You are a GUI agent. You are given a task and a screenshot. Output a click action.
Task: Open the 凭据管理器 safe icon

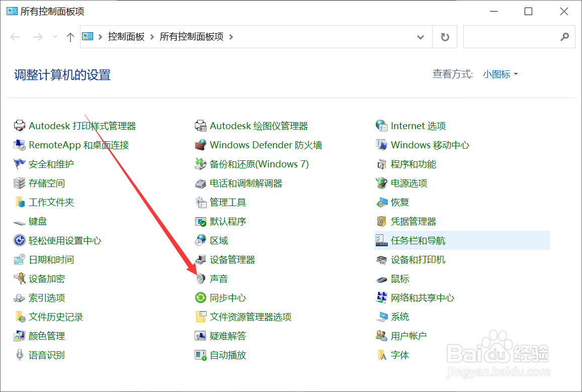[382, 222]
